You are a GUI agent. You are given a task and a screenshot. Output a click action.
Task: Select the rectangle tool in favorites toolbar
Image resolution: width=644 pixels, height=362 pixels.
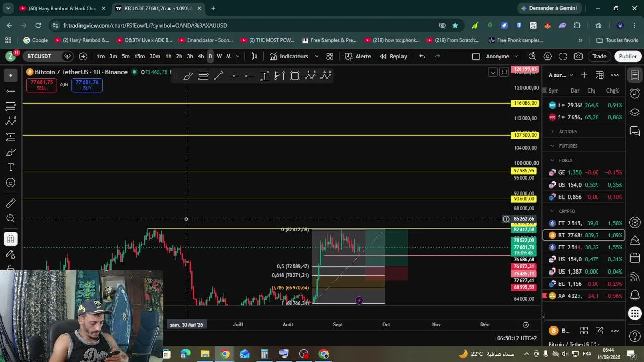(x=295, y=76)
